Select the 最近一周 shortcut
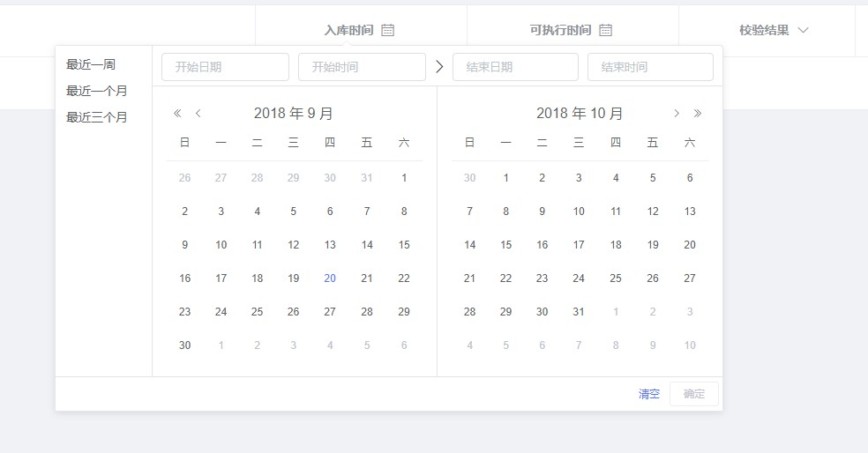This screenshot has height=453, width=868. pyautogui.click(x=91, y=64)
